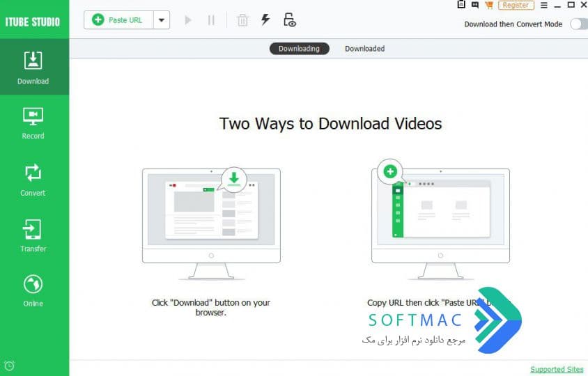The image size is (588, 376).
Task: Open the Record screen section
Action: click(x=33, y=123)
